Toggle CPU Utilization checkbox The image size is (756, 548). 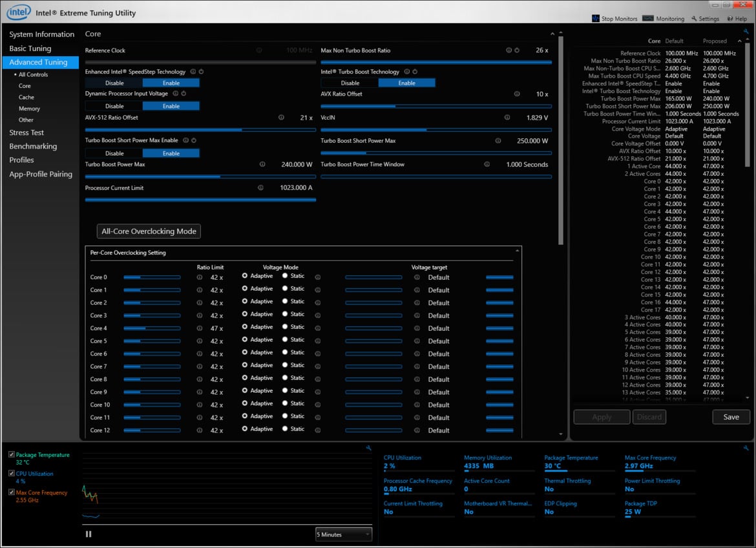point(12,473)
